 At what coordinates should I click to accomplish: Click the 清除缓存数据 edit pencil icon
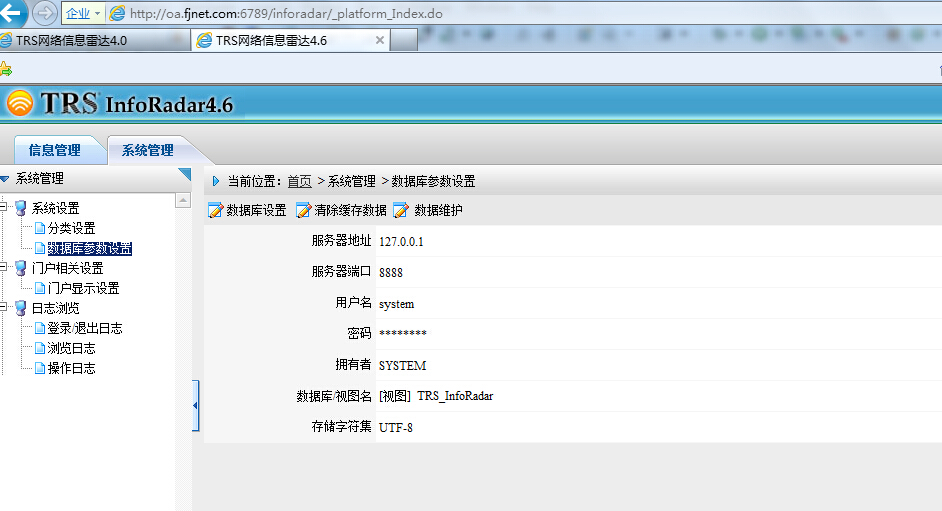tap(303, 210)
